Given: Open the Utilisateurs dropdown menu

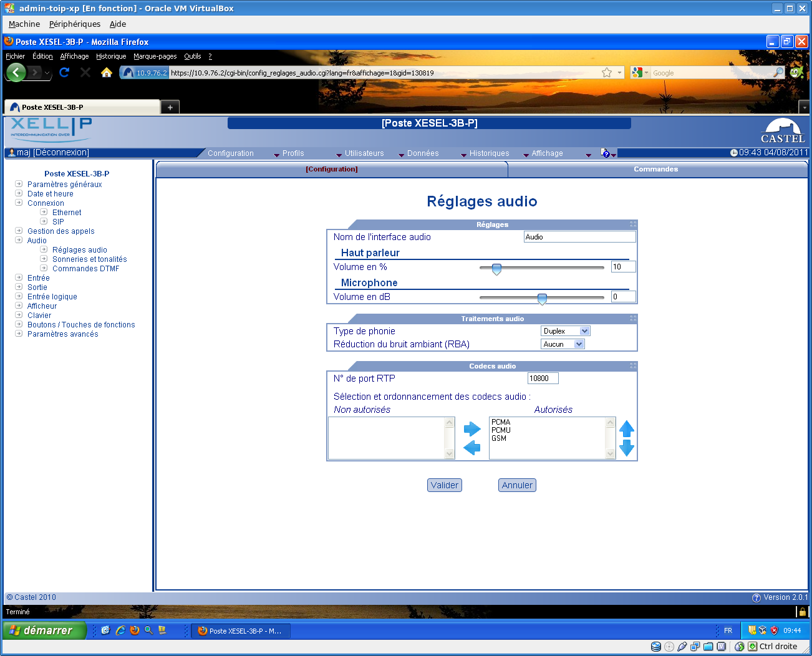Looking at the screenshot, I should click(x=364, y=153).
